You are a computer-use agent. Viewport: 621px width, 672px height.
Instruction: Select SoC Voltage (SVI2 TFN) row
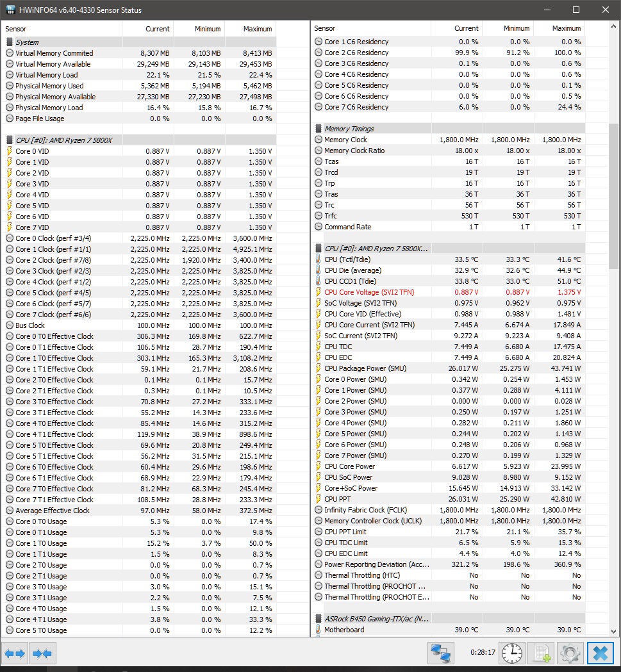[448, 303]
